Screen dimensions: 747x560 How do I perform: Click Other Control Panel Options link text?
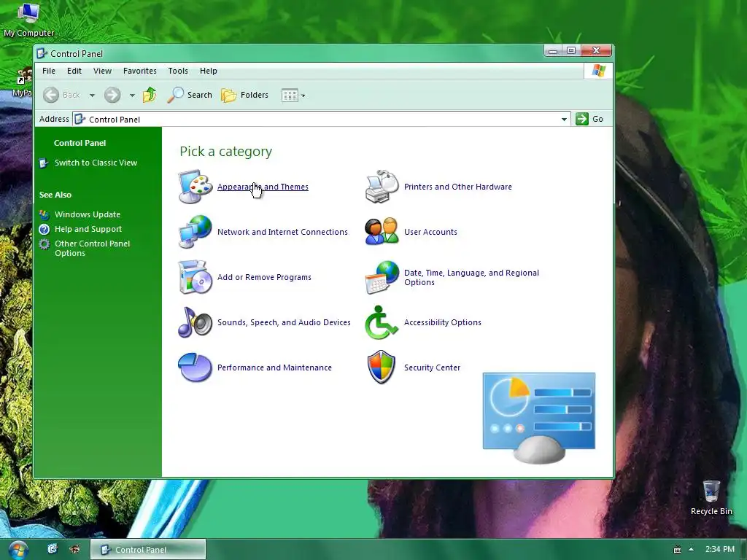pos(92,249)
